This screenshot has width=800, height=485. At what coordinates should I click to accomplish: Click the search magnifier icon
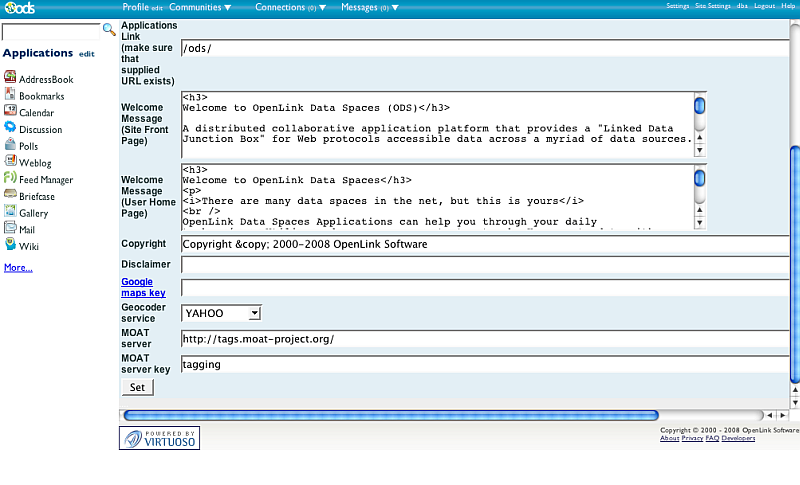click(x=109, y=29)
